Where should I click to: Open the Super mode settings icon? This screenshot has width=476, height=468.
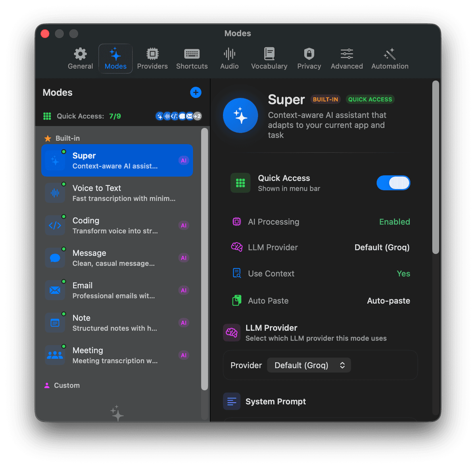point(55,160)
